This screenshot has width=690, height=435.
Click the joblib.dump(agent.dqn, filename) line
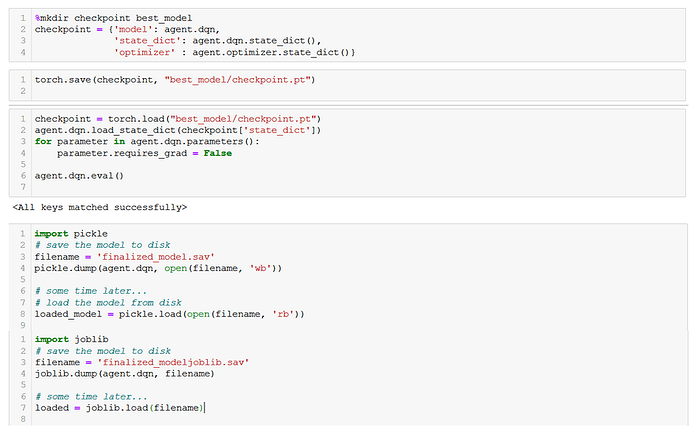pyautogui.click(x=124, y=373)
